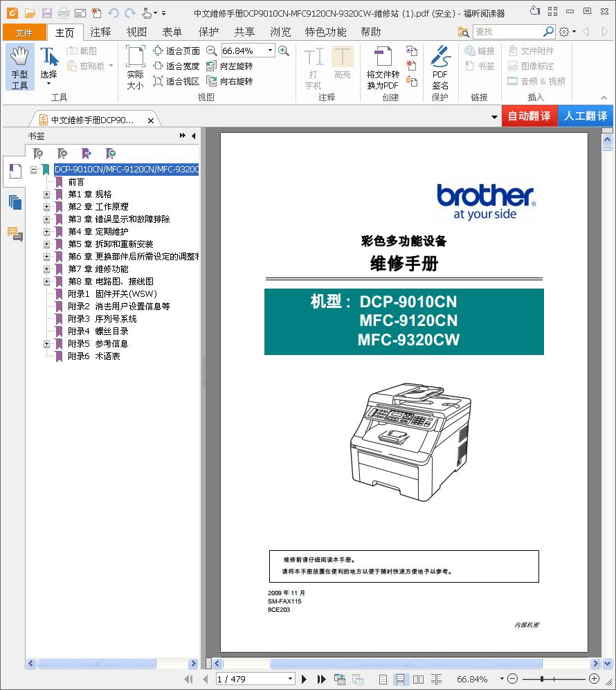
Task: Open the 文件 menu
Action: tap(24, 33)
